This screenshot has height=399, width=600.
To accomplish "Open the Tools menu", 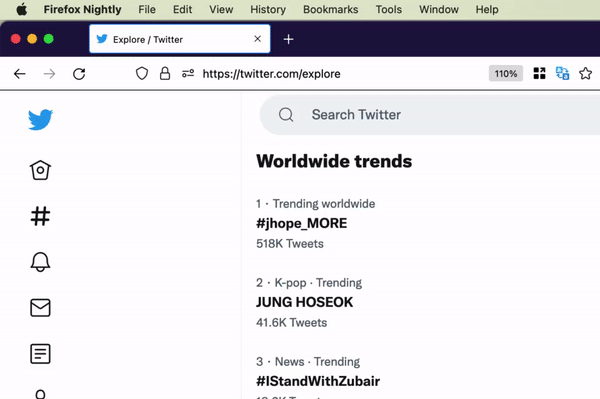I will click(x=388, y=9).
